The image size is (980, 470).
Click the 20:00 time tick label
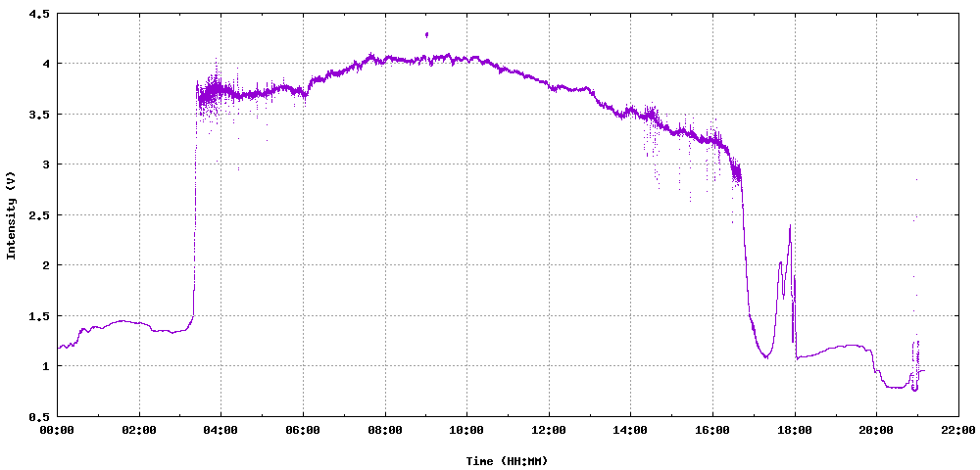pyautogui.click(x=876, y=430)
